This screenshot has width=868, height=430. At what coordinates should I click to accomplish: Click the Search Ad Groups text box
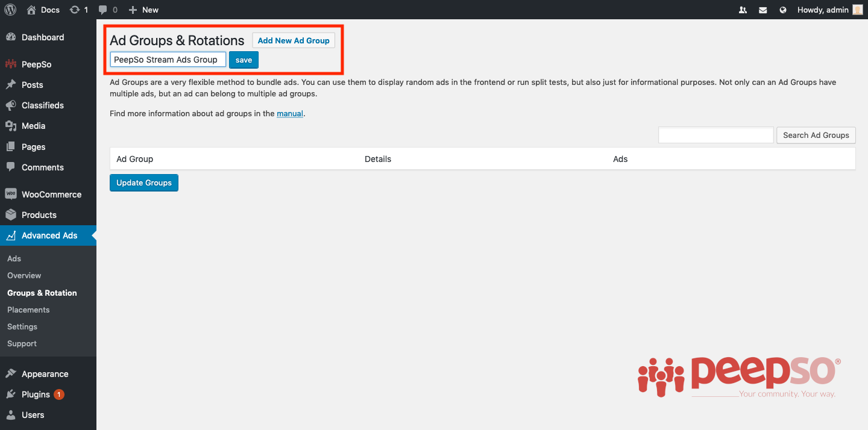tap(715, 135)
